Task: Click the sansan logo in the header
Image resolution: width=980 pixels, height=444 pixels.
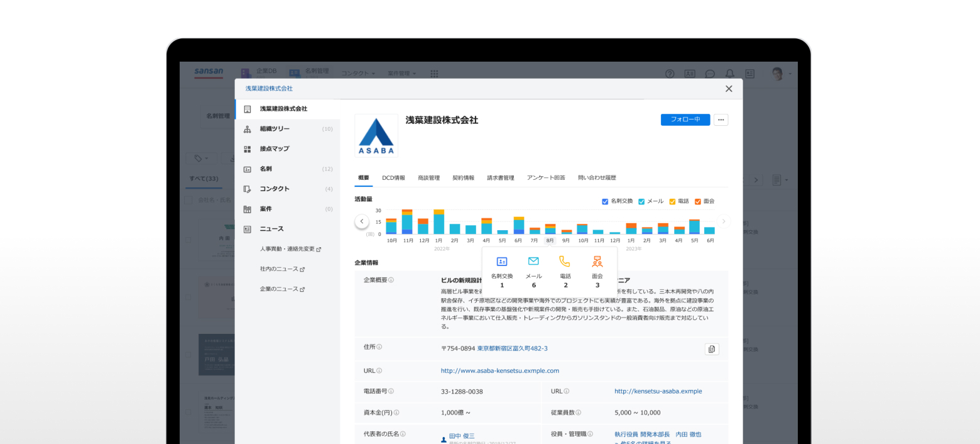Action: (x=209, y=72)
